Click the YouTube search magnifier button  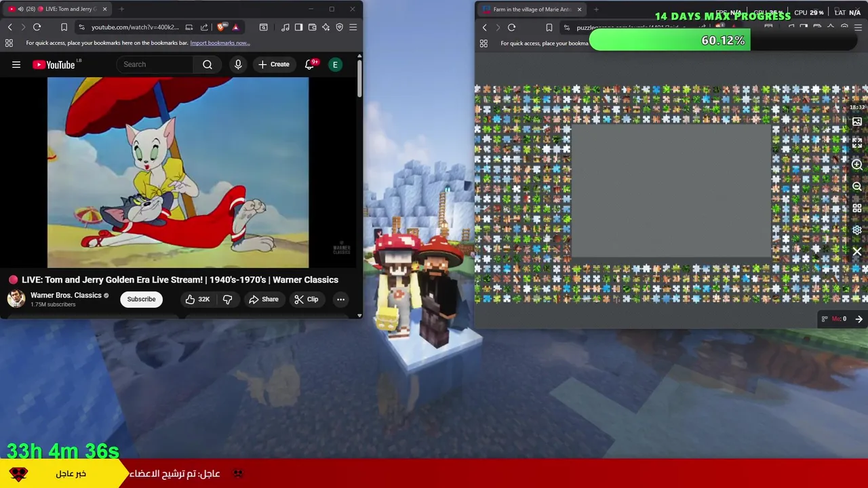[208, 64]
